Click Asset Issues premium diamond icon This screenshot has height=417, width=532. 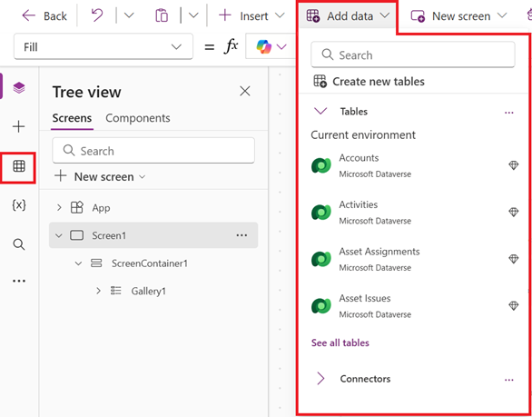513,306
